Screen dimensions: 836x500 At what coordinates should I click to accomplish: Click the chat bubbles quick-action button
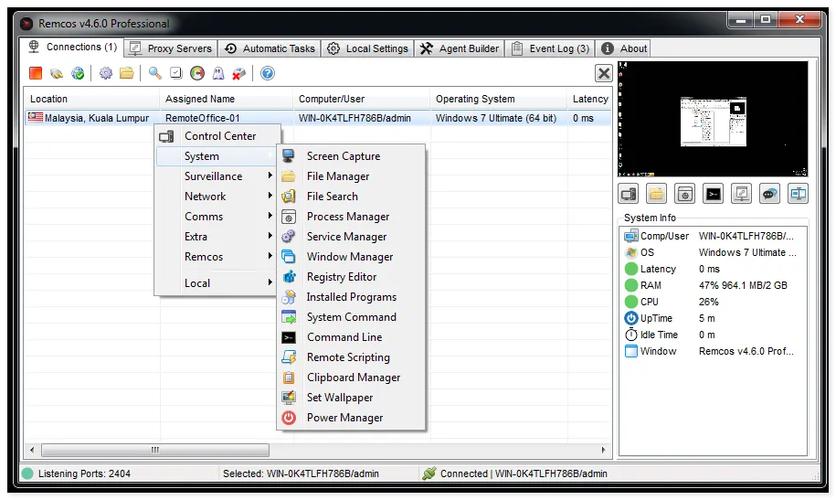click(769, 194)
